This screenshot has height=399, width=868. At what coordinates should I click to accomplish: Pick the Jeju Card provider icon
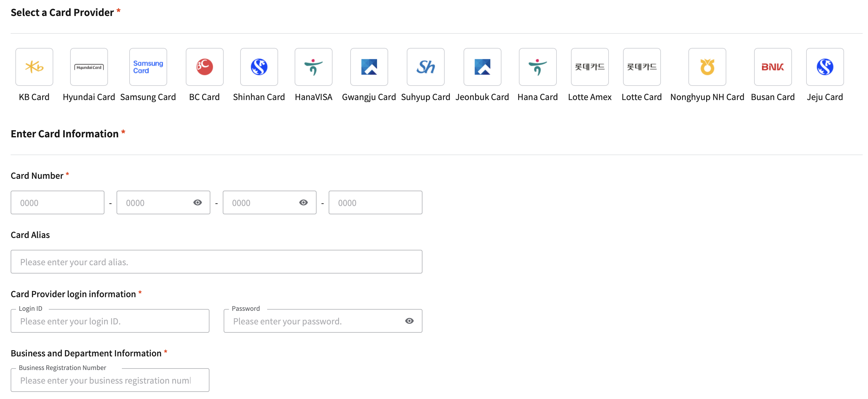[x=825, y=67]
